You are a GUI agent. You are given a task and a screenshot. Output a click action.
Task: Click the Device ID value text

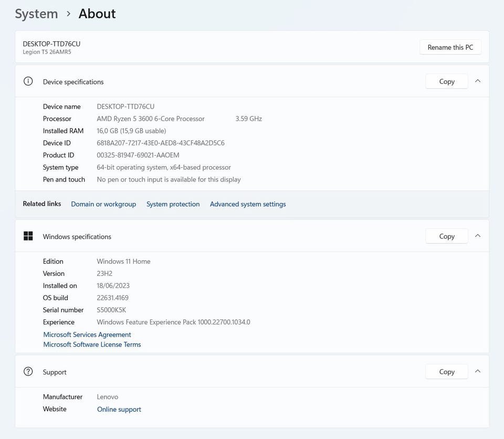[x=161, y=143]
